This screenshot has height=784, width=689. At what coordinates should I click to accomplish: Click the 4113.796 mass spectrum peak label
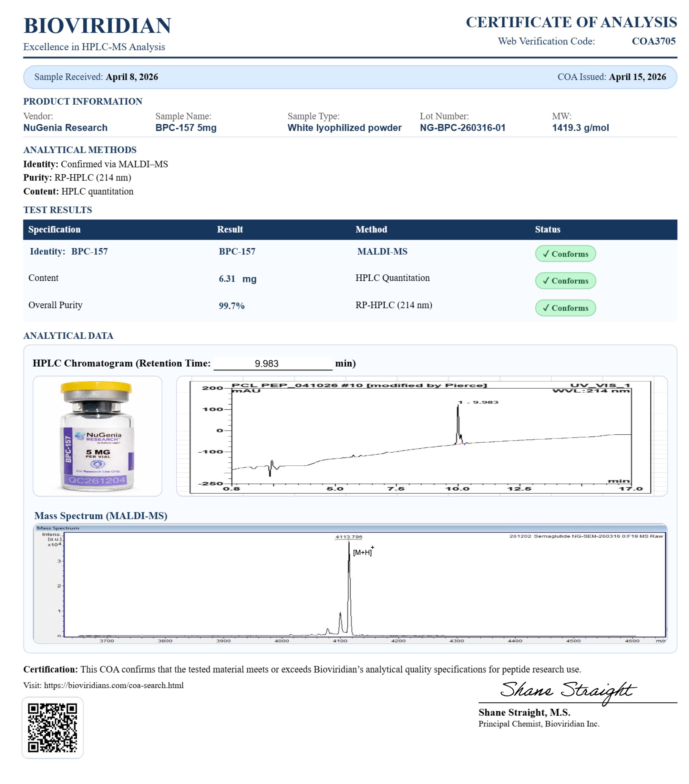tap(348, 537)
